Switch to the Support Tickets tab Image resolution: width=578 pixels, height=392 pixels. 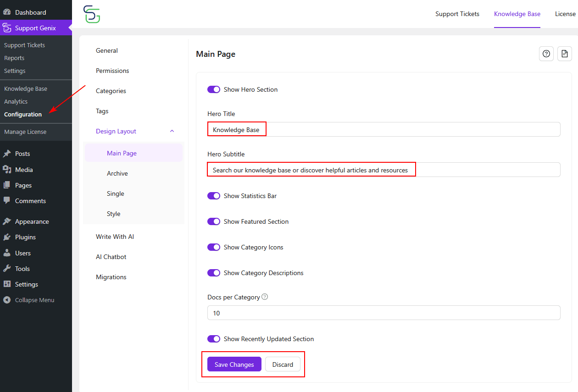[x=457, y=14]
